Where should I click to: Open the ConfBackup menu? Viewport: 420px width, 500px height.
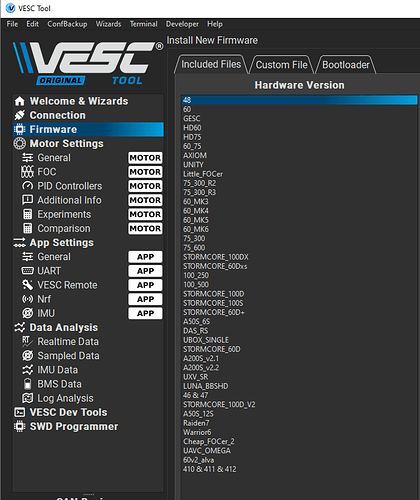point(67,24)
